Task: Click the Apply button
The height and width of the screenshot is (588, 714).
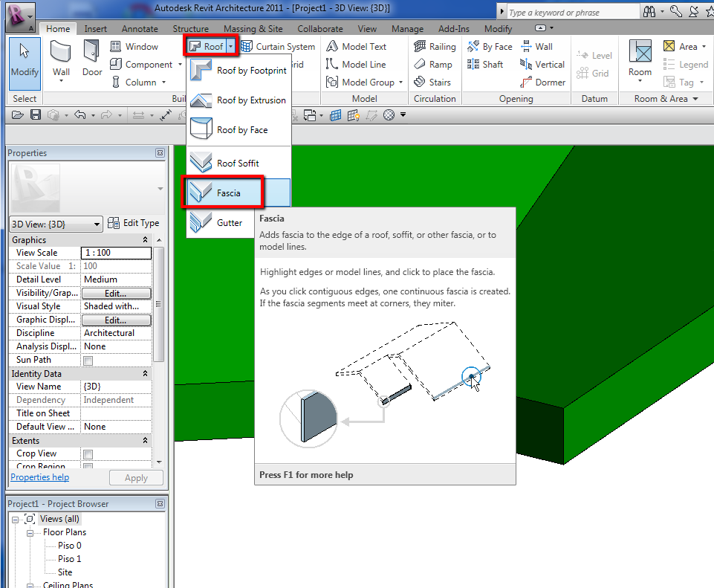Action: coord(136,478)
